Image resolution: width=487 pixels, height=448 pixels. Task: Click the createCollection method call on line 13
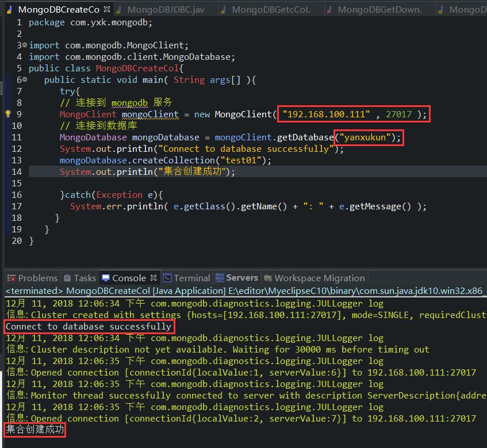tap(173, 160)
